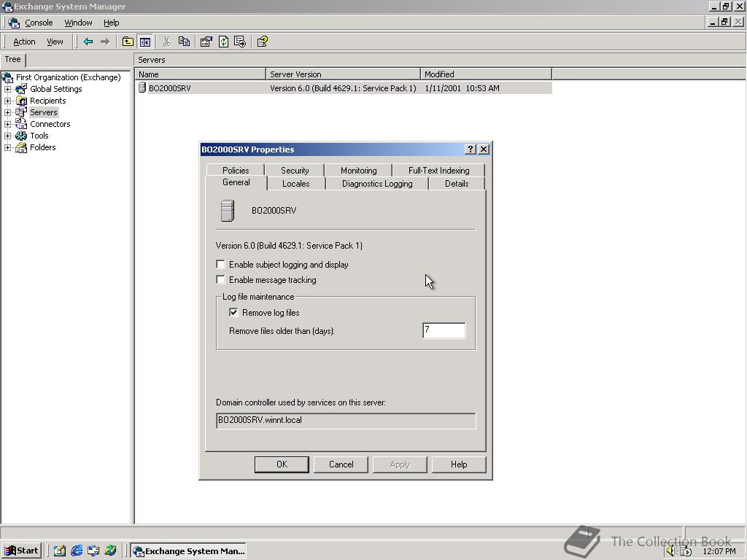The width and height of the screenshot is (747, 560).
Task: Click the Show Desktop quick launch icon
Action: coord(60,551)
